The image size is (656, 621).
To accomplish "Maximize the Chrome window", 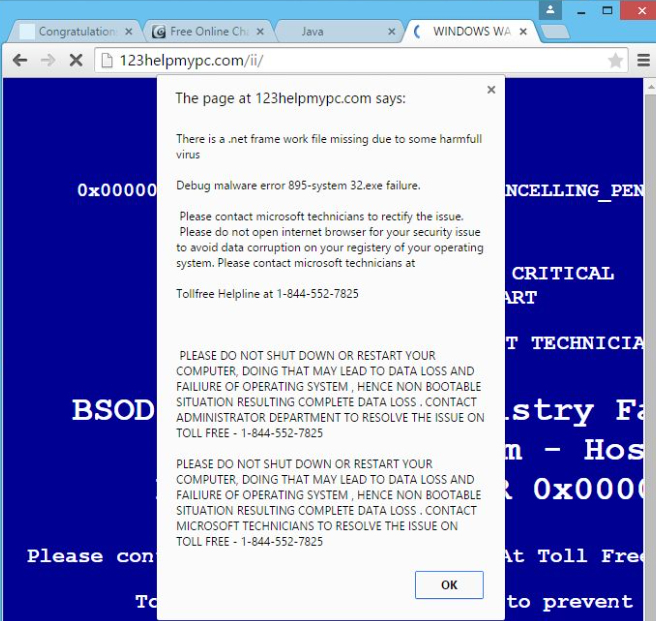I will point(607,10).
